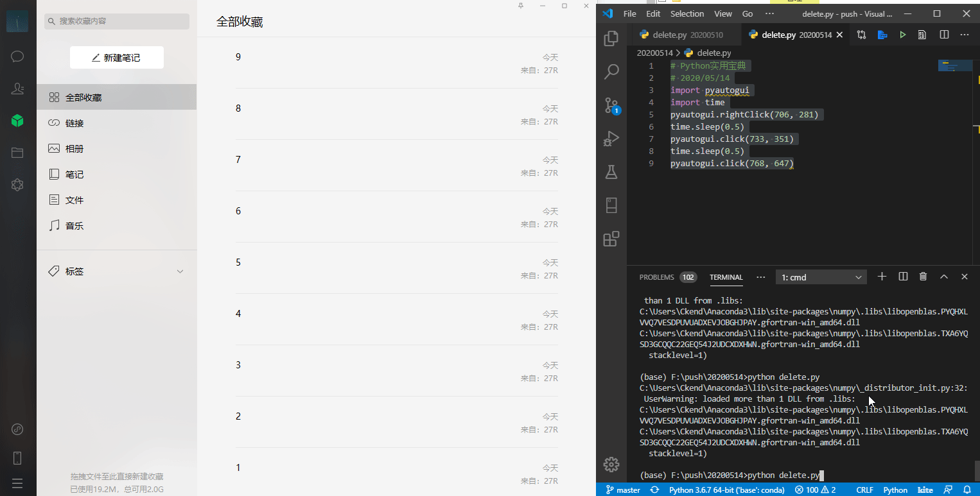Switch to the PROBLEMS tab
Viewport: 980px width, 496px height.
point(656,277)
